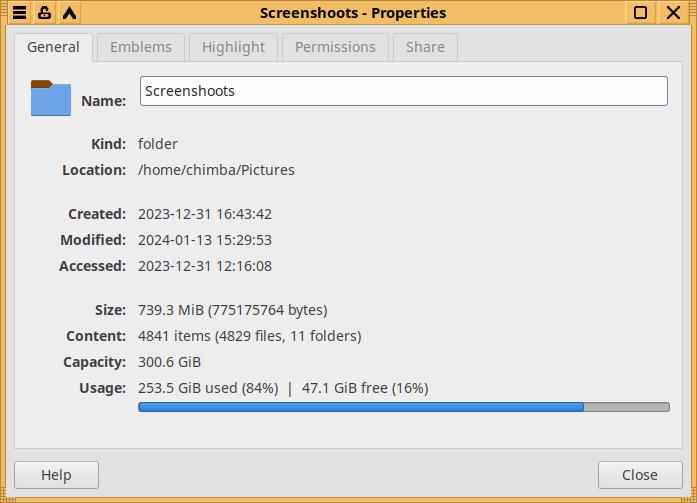Click the Close button at bottom right
The image size is (697, 503).
(x=639, y=475)
